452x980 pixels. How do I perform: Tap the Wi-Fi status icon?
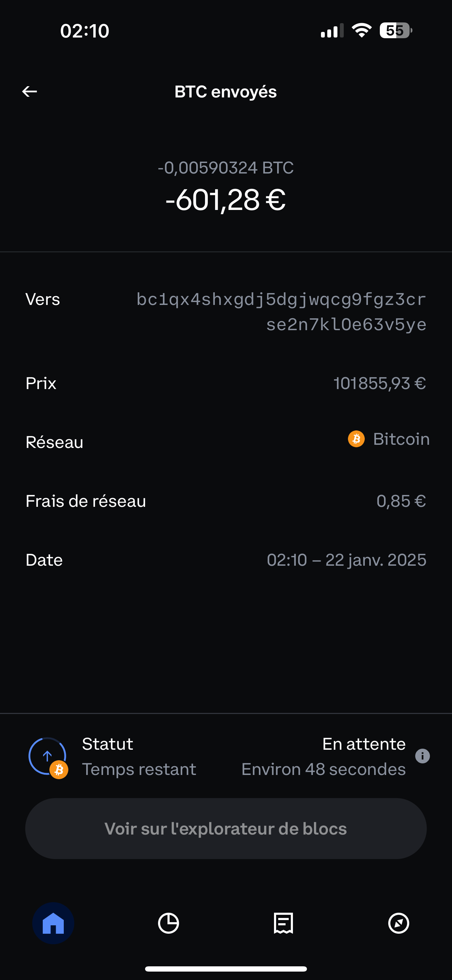(x=362, y=30)
